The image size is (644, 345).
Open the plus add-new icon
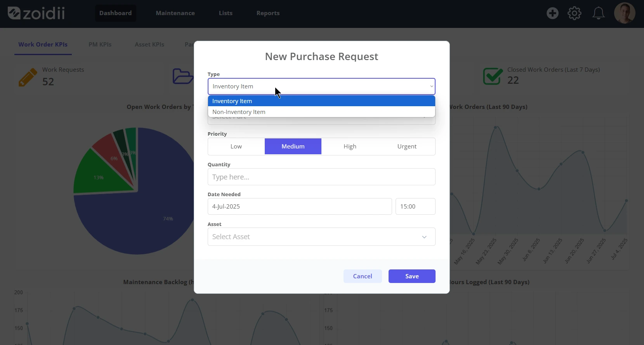(x=552, y=13)
